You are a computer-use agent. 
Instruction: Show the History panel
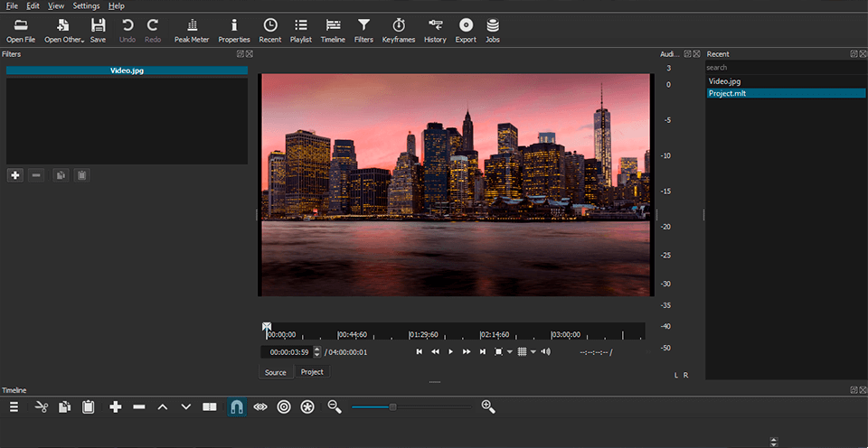435,31
